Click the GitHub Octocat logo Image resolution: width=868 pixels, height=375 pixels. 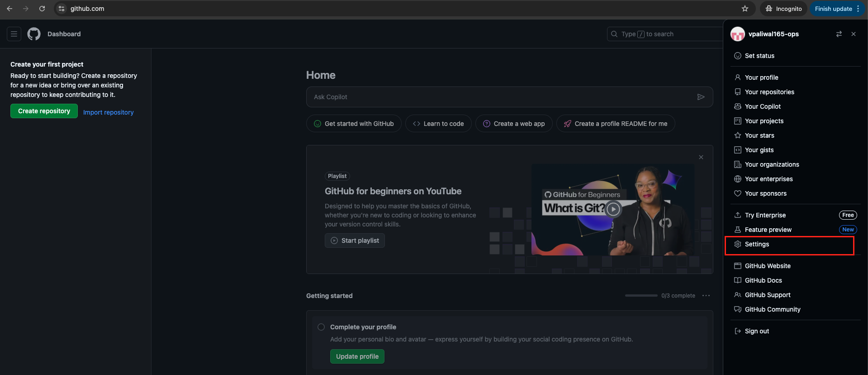34,34
